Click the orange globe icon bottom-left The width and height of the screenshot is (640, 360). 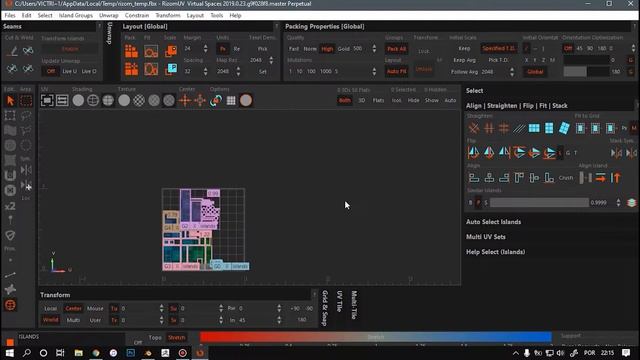click(x=10, y=305)
